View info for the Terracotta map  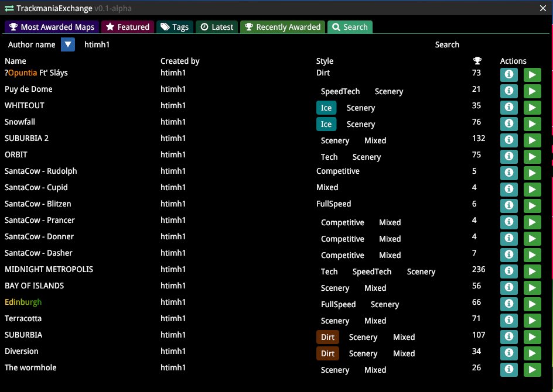[x=508, y=321]
